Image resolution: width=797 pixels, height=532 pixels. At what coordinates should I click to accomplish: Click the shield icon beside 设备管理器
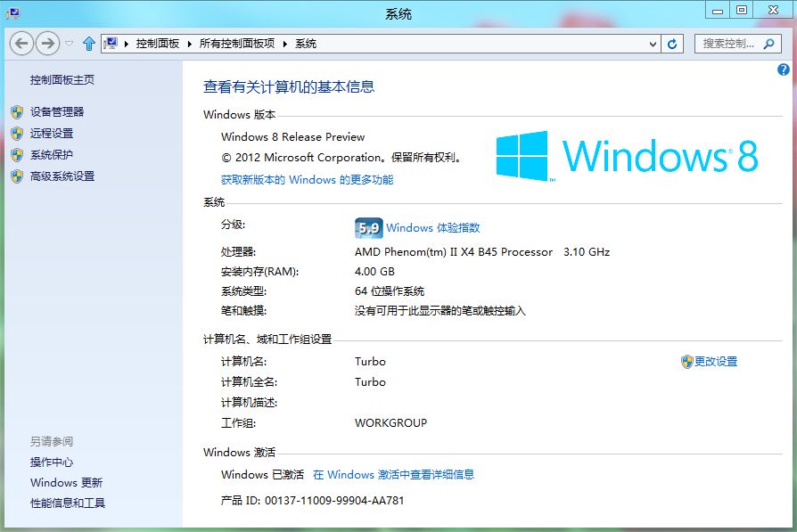17,111
